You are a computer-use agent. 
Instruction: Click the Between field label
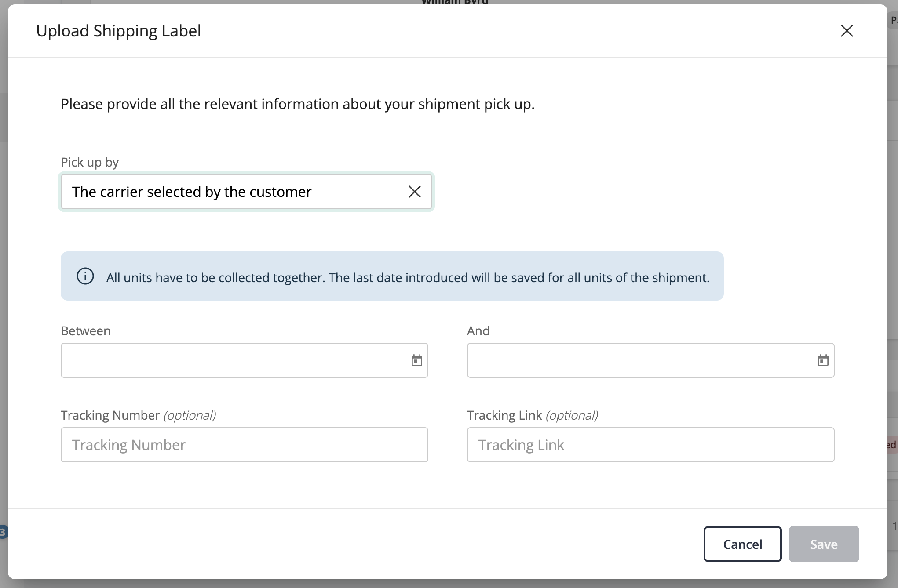pyautogui.click(x=86, y=331)
